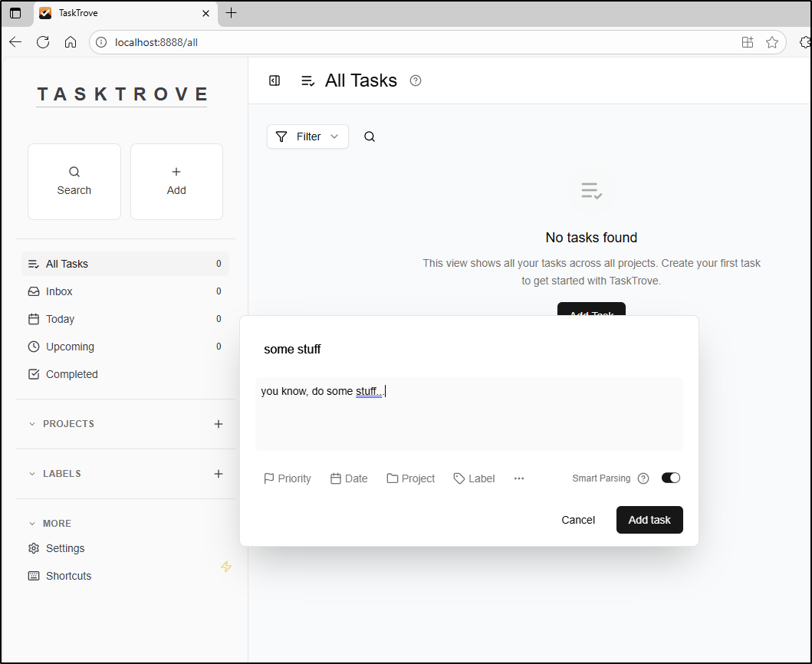This screenshot has width=812, height=664.
Task: Click the task title field 'some stuff'
Action: [x=469, y=350]
